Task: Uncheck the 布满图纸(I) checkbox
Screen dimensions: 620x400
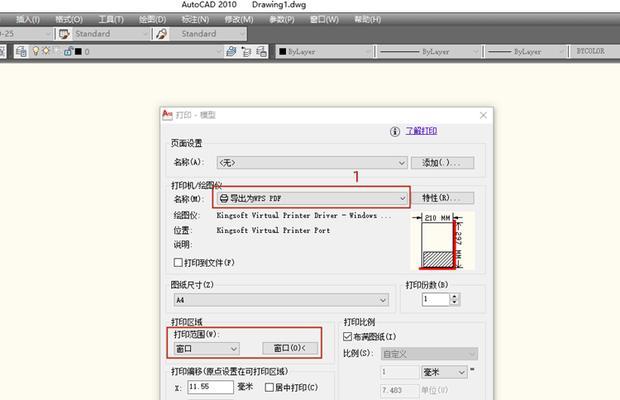Action: tap(347, 336)
